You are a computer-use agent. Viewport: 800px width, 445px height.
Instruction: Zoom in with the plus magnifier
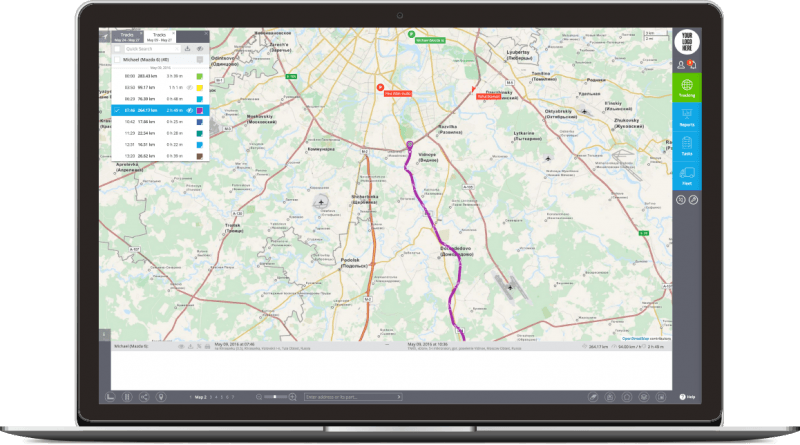pos(293,397)
